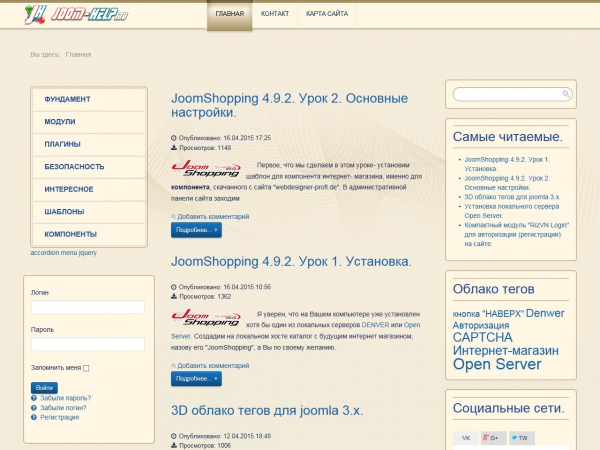Open popular link JoomShopping Урок 1. Установка

pyautogui.click(x=507, y=164)
